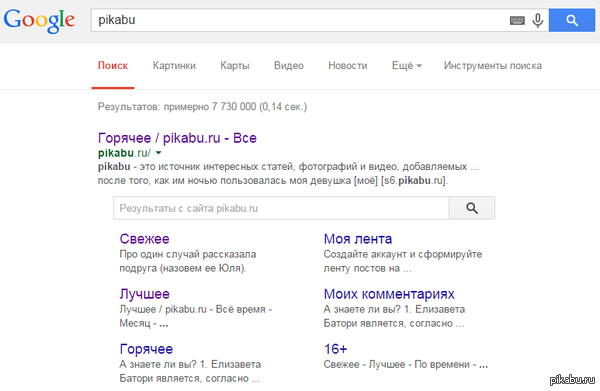This screenshot has width=600, height=391.
Task: Click the site search magnifier button
Action: 472,208
